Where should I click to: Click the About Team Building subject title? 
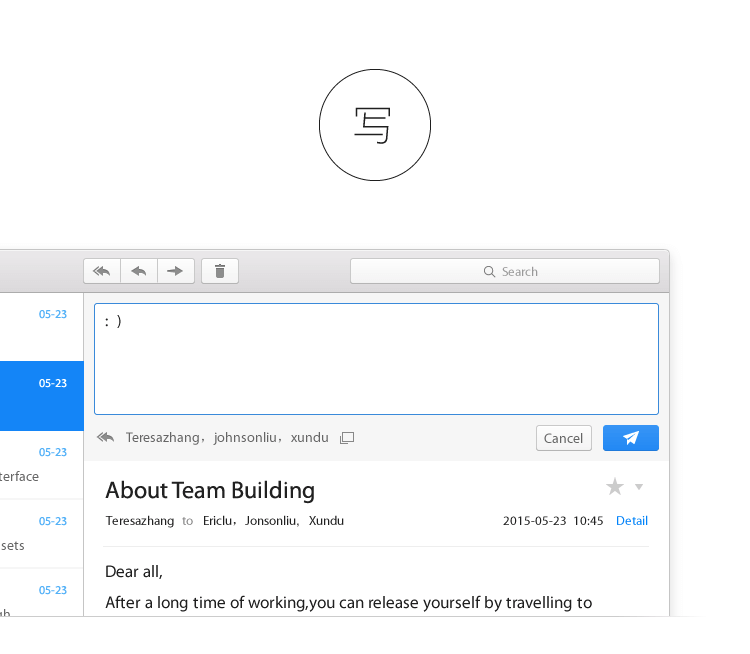[210, 490]
